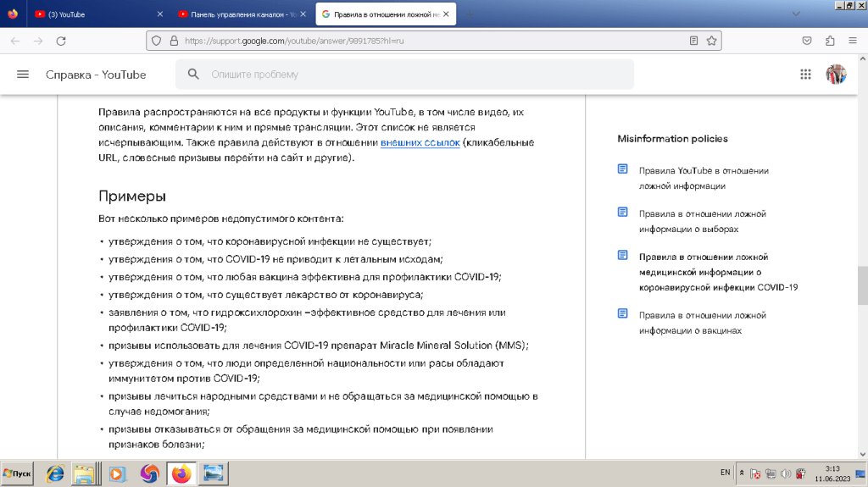Click the back navigation arrow

15,41
